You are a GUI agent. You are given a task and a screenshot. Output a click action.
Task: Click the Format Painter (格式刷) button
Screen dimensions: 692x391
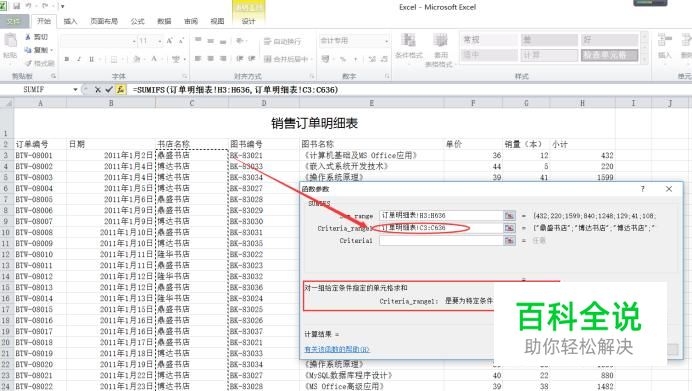[x=40, y=63]
